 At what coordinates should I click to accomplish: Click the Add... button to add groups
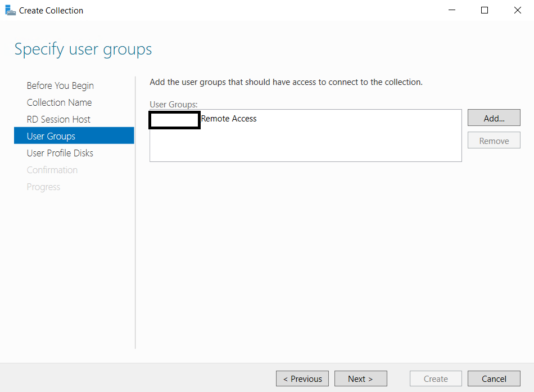click(x=494, y=118)
